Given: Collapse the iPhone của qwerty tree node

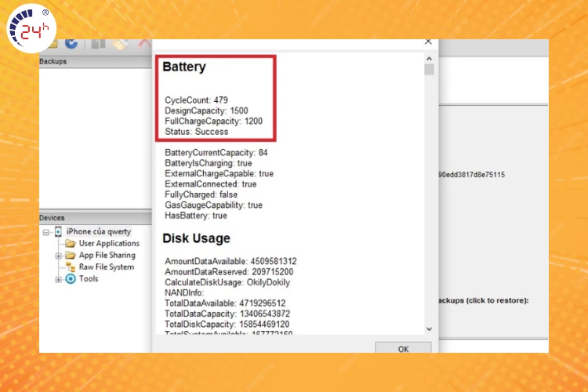Looking at the screenshot, I should [47, 232].
